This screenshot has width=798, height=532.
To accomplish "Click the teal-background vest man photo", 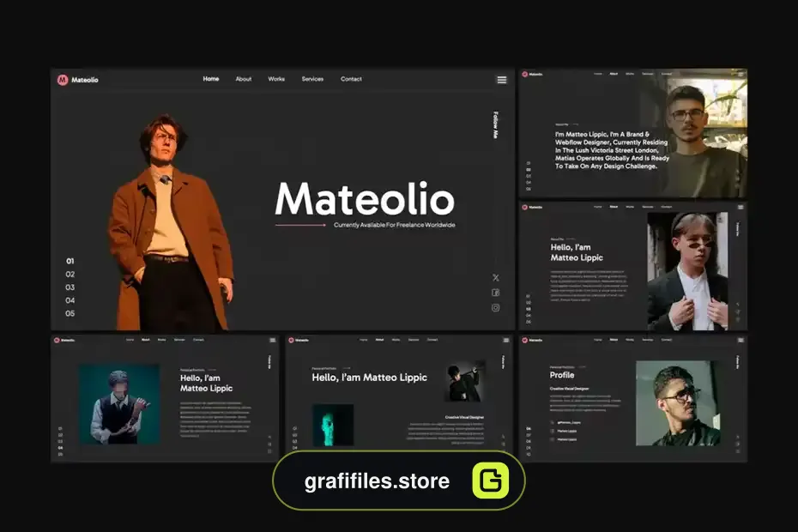I will coord(119,404).
